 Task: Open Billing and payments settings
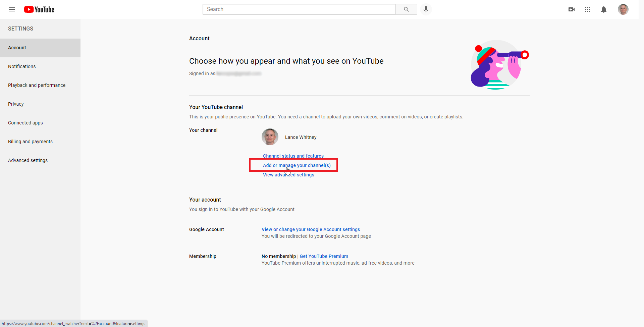pos(40,142)
